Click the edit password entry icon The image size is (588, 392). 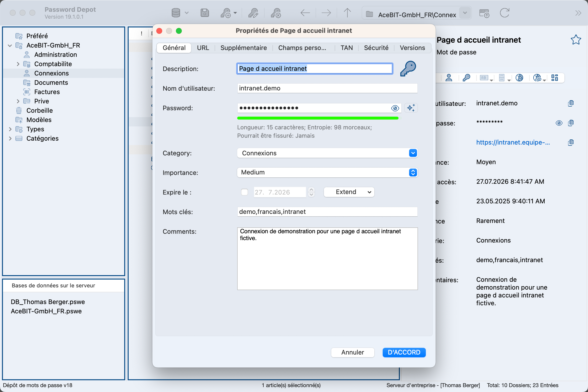(x=253, y=13)
